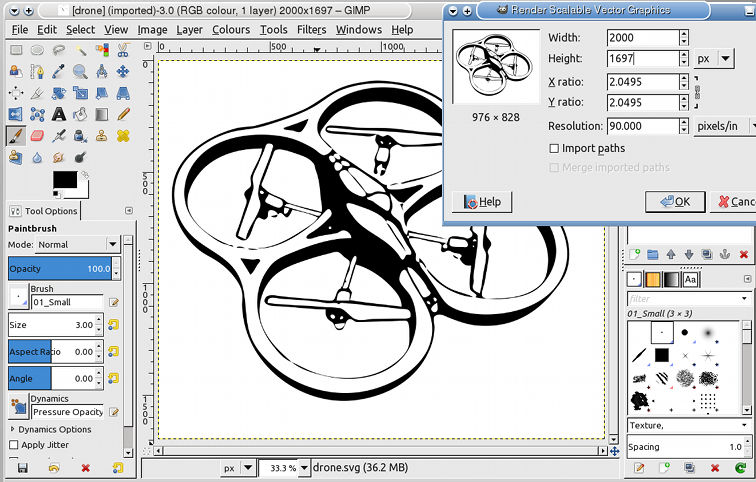Switch to the Patterns tab

pos(653,280)
